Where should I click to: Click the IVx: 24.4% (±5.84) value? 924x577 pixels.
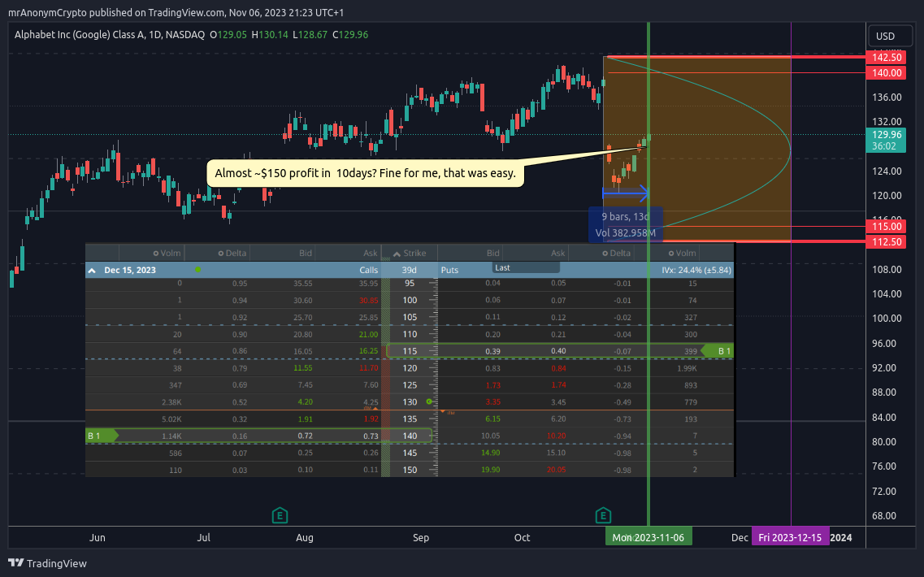tap(696, 270)
